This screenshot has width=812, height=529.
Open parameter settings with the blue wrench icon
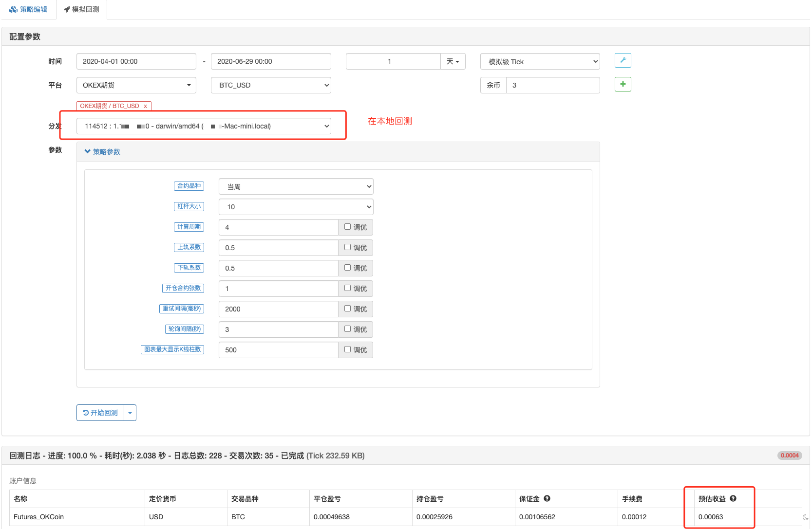click(623, 60)
